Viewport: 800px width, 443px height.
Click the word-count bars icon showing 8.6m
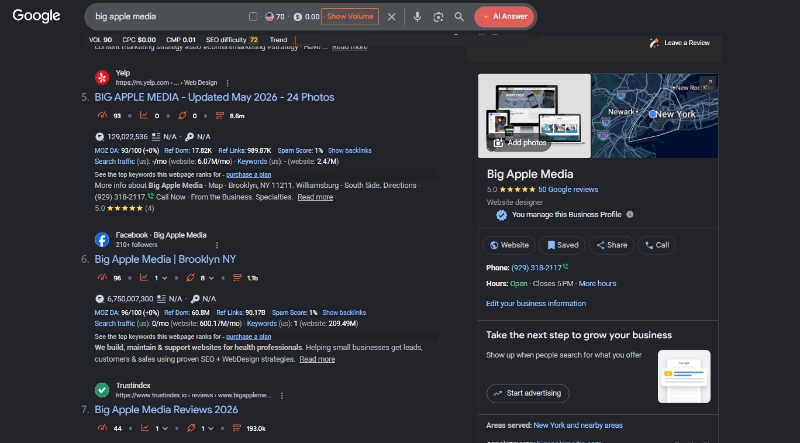(220, 115)
